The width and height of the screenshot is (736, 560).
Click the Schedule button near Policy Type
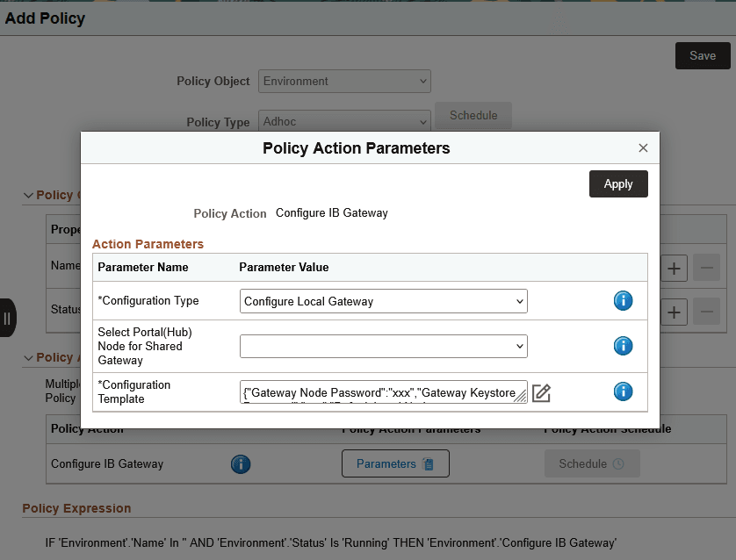[x=473, y=115]
